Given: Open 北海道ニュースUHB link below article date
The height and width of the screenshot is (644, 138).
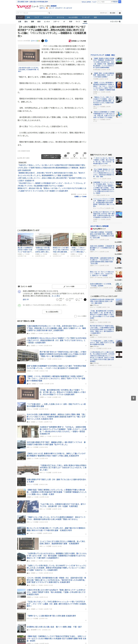Looking at the screenshot, I should 80,197.
